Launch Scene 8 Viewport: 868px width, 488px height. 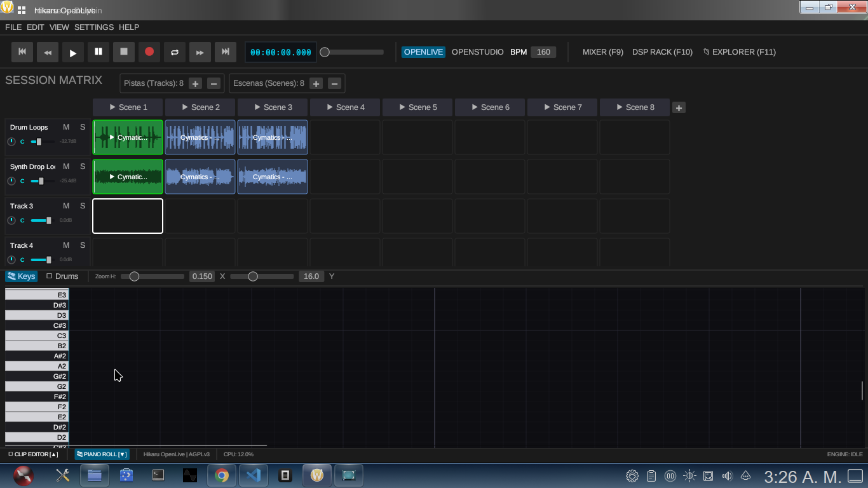635,107
